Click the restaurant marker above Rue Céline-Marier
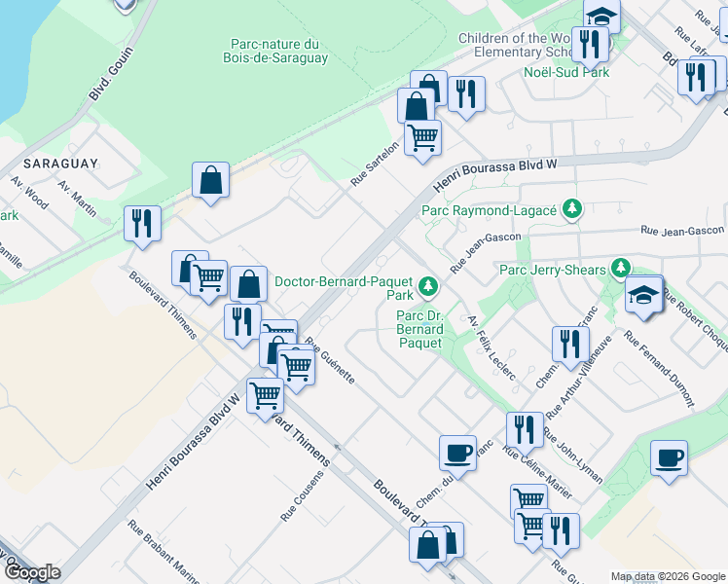Image resolution: width=728 pixels, height=584 pixels. pos(525,431)
